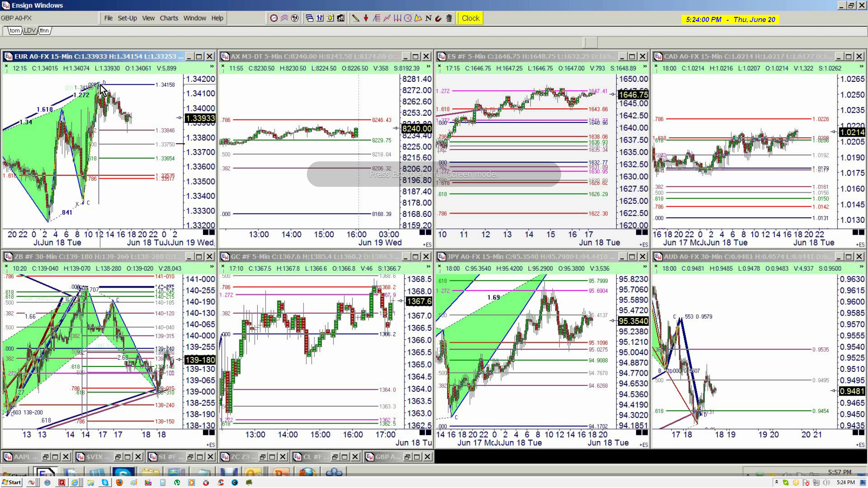The height and width of the screenshot is (488, 868).
Task: Click the blue and red wave lines icon
Action: (x=284, y=18)
